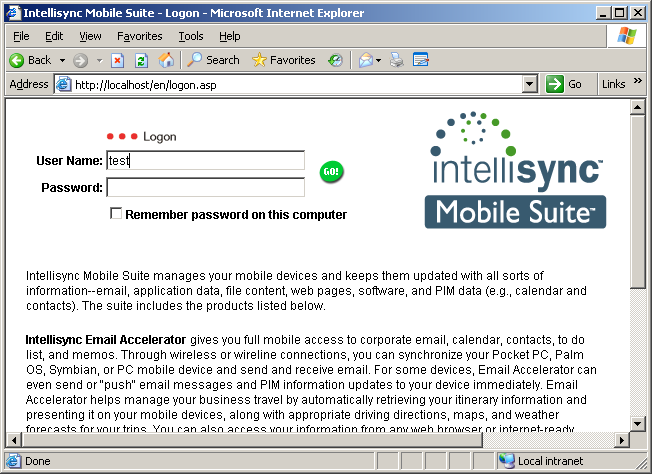Image resolution: width=652 pixels, height=474 pixels.
Task: Click the Intellisync Mobile Suite logo
Action: pyautogui.click(x=515, y=170)
